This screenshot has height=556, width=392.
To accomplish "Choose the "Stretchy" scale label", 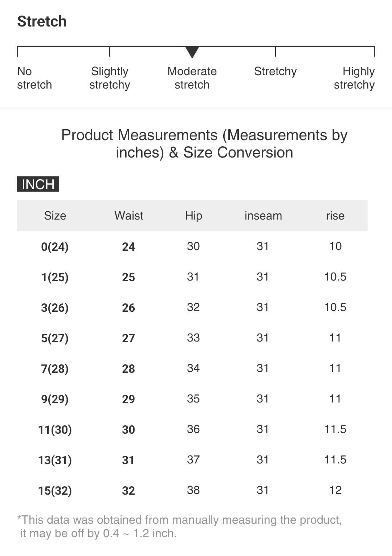I will tap(275, 71).
